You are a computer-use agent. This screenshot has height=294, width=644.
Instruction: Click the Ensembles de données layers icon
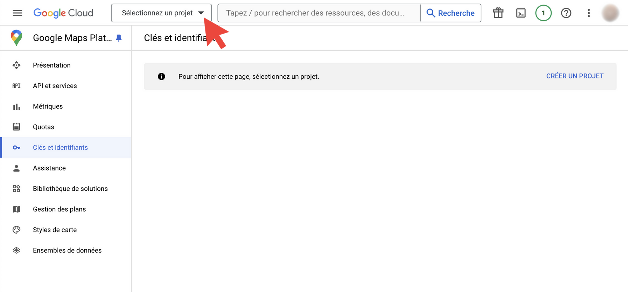(16, 250)
